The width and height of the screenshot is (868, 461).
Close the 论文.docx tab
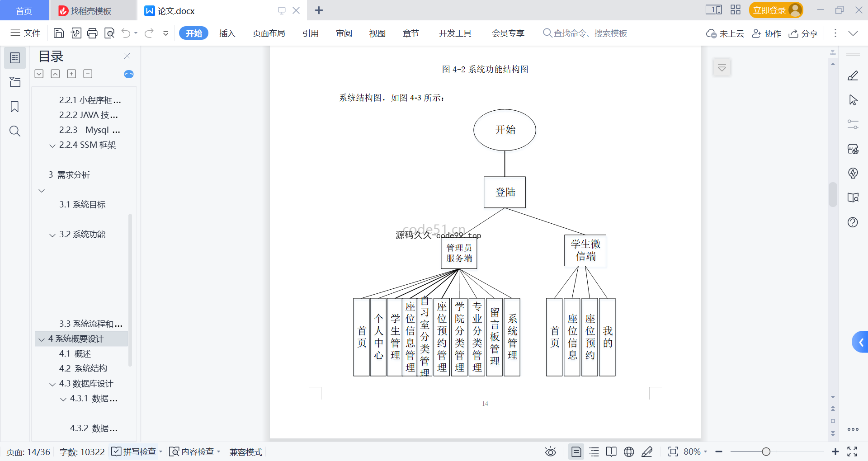296,10
